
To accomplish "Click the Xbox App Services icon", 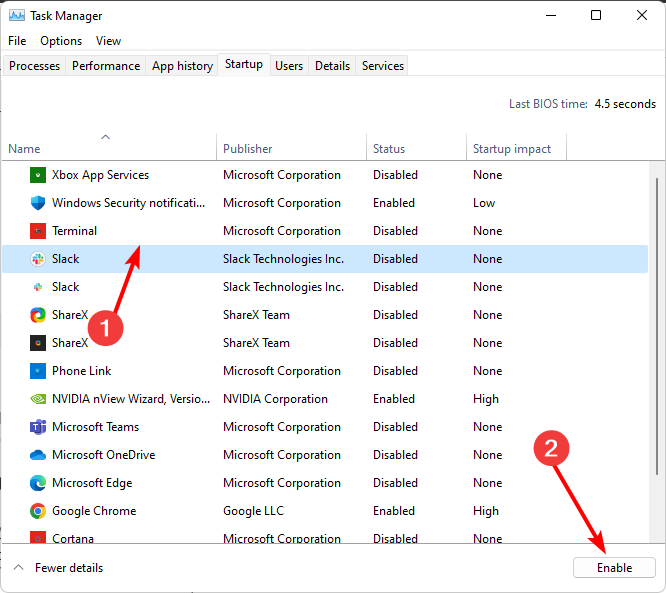I will tap(38, 175).
